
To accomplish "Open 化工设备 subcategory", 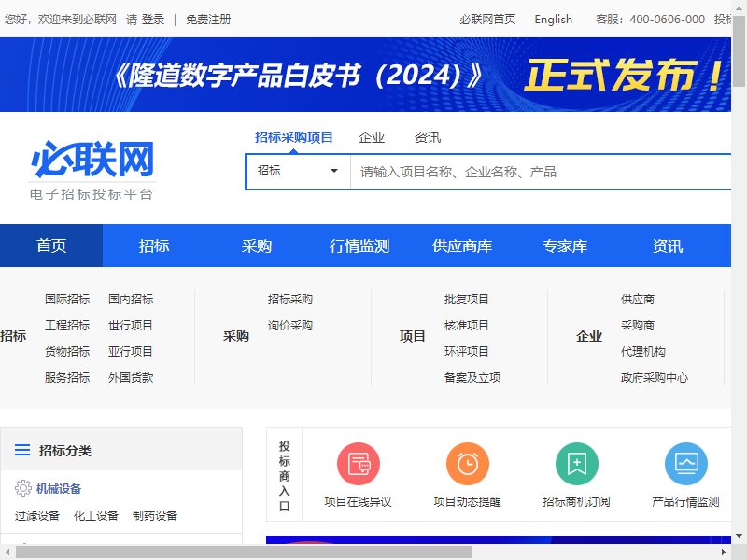I will (96, 516).
